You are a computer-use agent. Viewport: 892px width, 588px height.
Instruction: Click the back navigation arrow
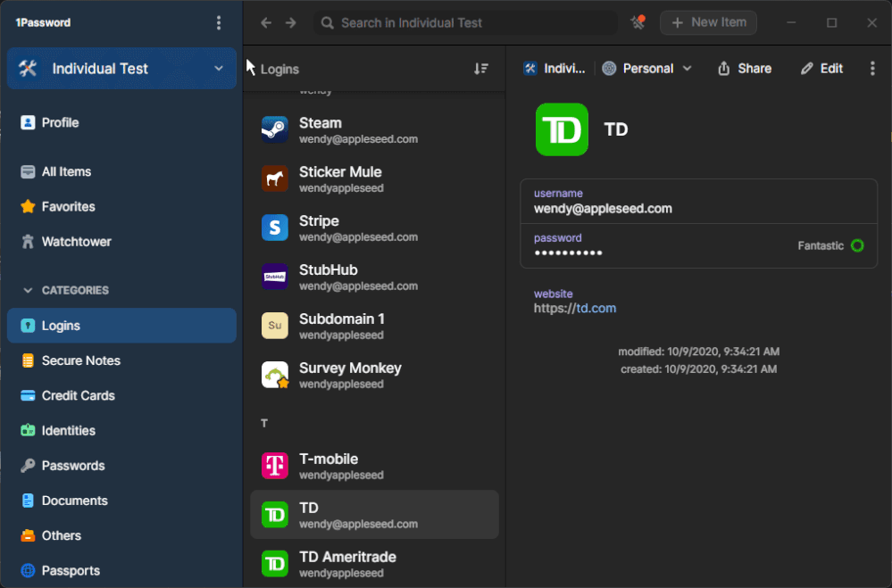(x=266, y=23)
